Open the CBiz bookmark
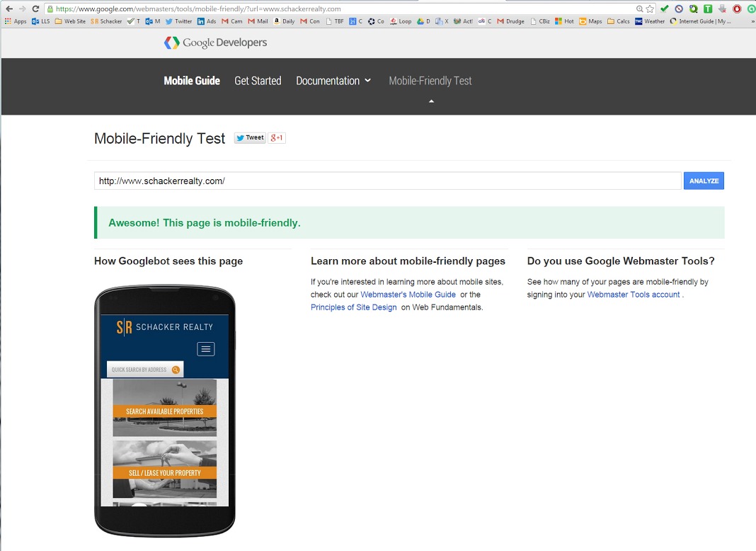The image size is (756, 551). click(x=540, y=21)
